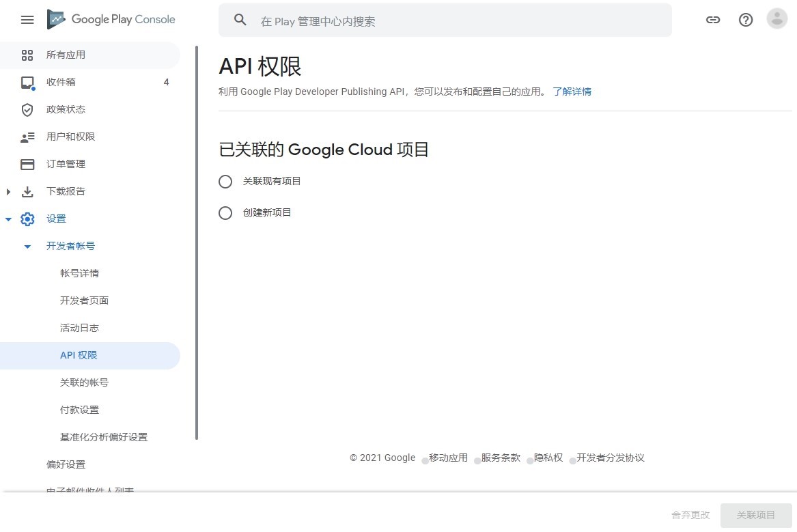The width and height of the screenshot is (797, 532).
Task: Click the 创建新项目 option label
Action: point(267,213)
